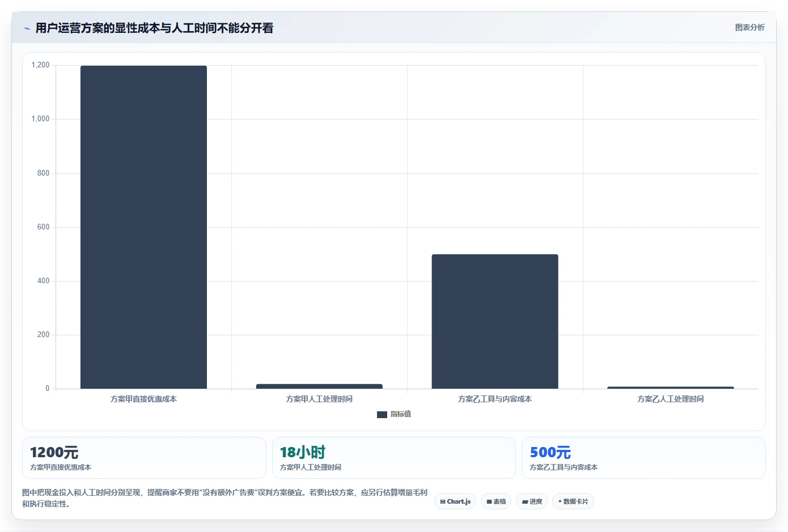788x532 pixels.
Task: Click the description paragraph starting 图中把现金投入
Action: (224, 498)
